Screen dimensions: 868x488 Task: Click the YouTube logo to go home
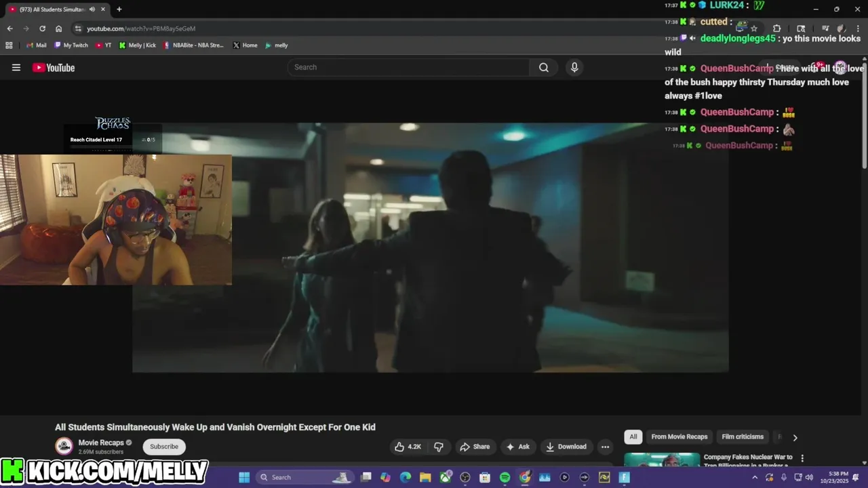[x=54, y=67]
